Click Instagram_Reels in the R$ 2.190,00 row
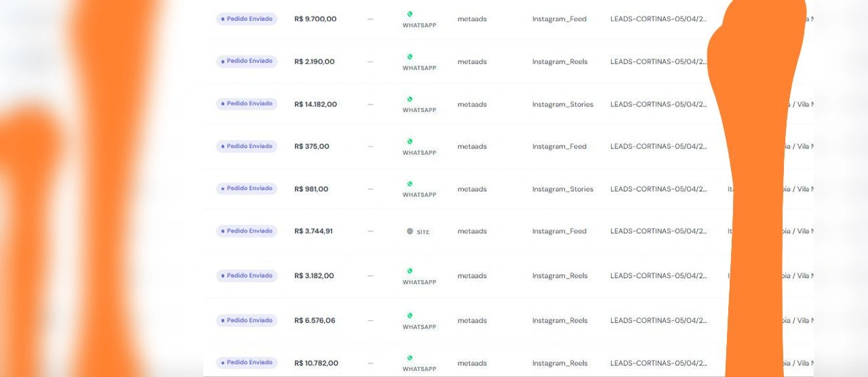This screenshot has width=868, height=377. pos(560,62)
